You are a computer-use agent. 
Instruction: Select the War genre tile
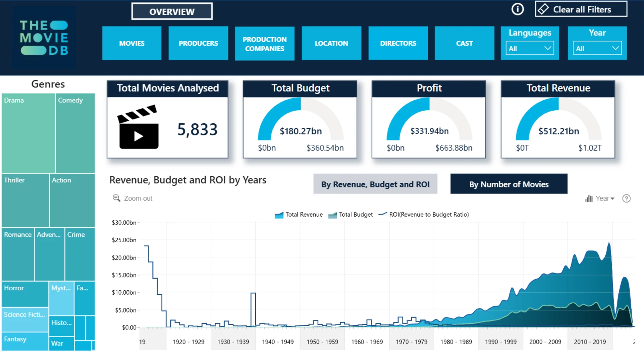click(61, 344)
